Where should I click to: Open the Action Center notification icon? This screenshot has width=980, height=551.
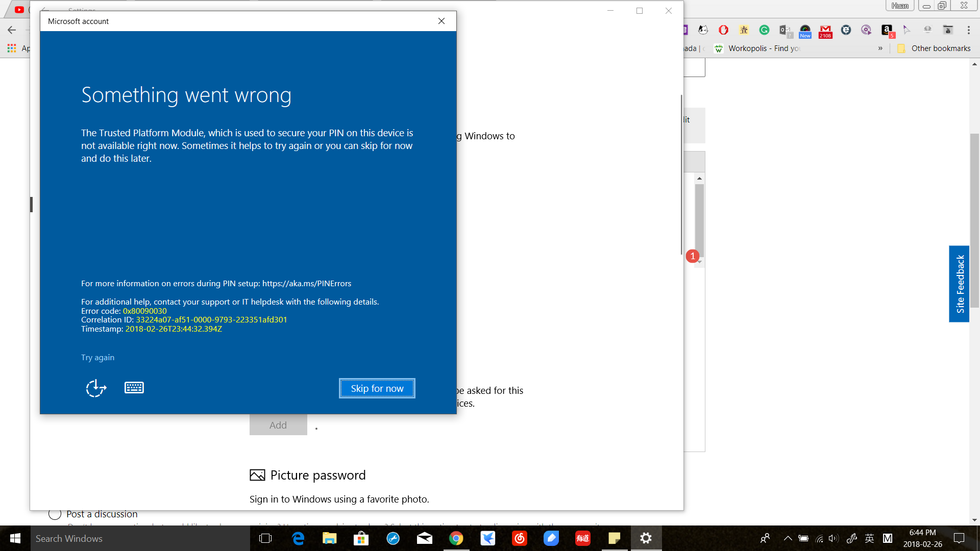959,538
